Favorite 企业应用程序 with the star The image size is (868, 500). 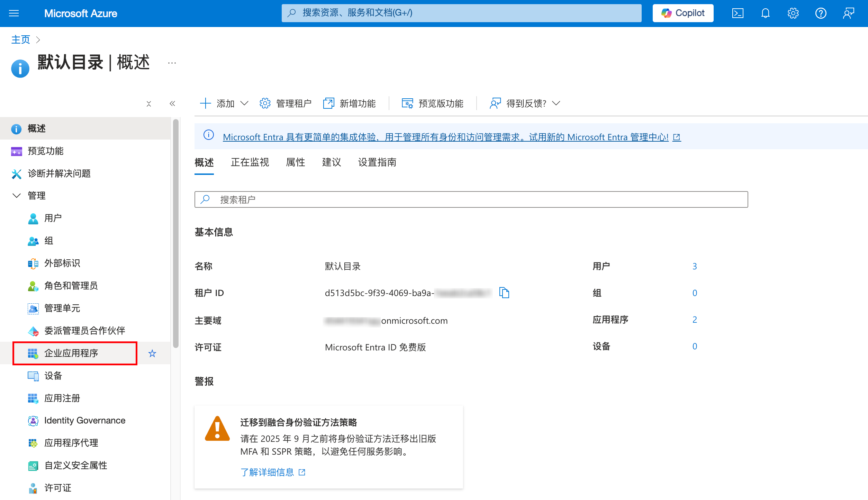[152, 354]
